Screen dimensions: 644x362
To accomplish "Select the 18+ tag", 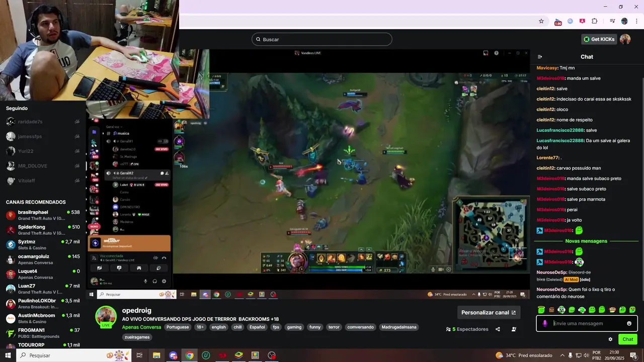I will pyautogui.click(x=200, y=327).
